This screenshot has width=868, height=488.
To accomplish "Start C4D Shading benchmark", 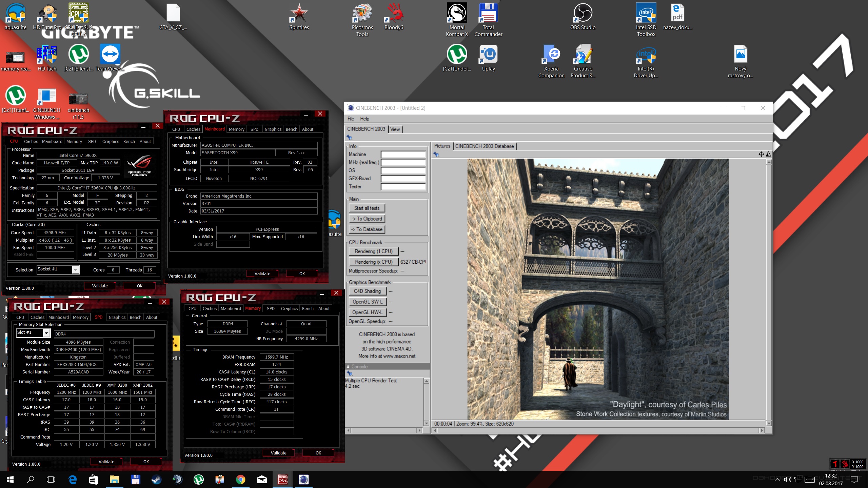I will click(x=367, y=291).
